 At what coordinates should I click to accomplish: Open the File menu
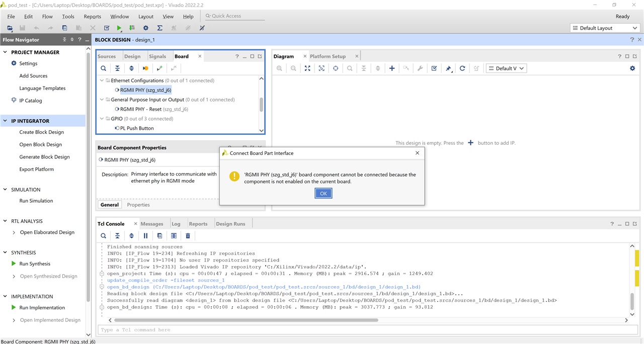click(x=11, y=17)
